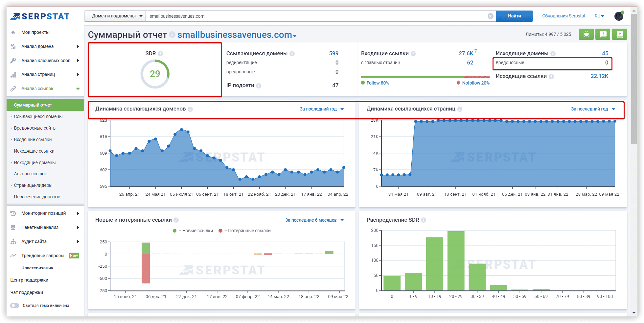Clear the domain search field

point(490,16)
